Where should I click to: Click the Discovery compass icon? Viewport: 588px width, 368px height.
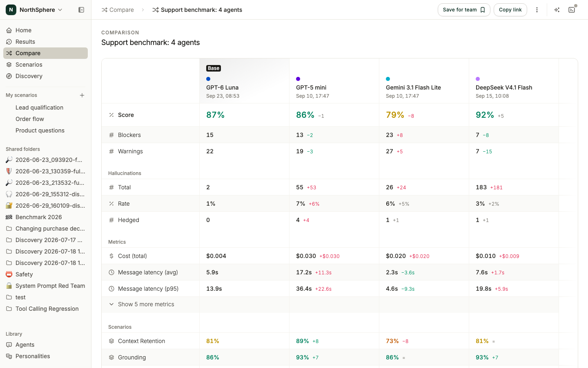9,76
